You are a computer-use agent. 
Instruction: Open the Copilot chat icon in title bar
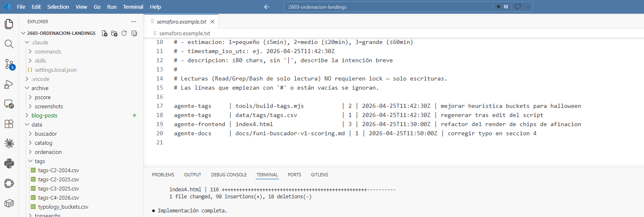[x=518, y=7]
